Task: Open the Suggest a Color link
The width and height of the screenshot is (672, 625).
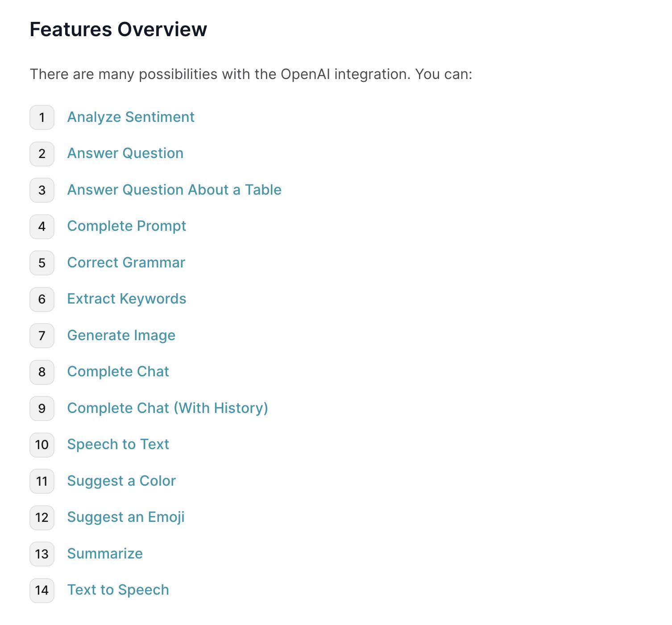Action: coord(122,481)
